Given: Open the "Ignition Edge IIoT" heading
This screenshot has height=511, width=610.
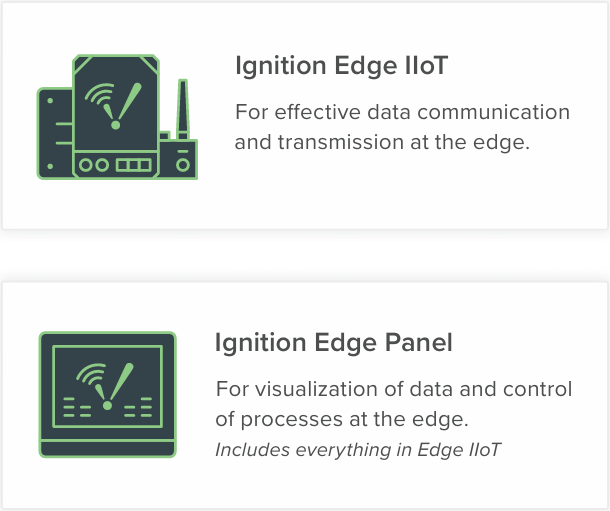Looking at the screenshot, I should point(342,66).
